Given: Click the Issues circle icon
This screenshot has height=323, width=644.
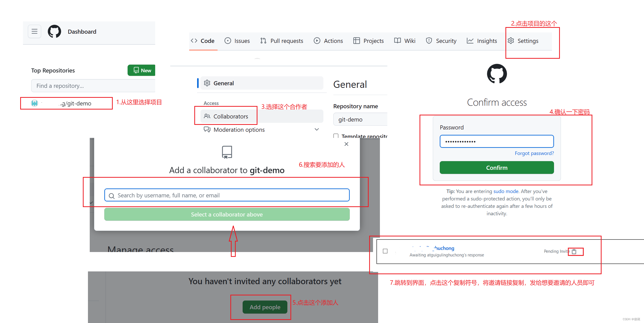Looking at the screenshot, I should [228, 41].
